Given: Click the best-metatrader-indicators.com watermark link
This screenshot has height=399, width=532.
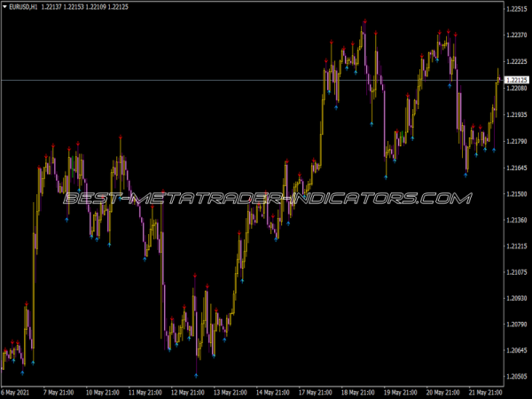Looking at the screenshot, I should pos(266,199).
